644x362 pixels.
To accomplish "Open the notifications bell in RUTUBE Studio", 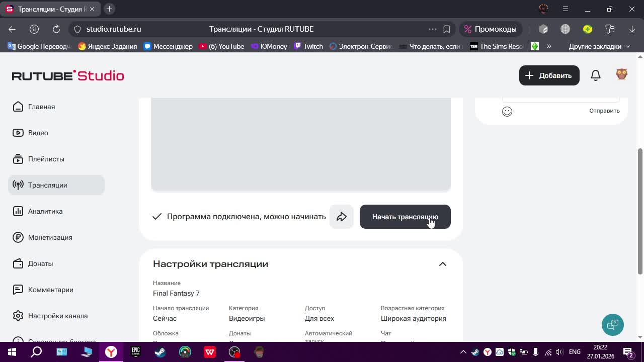I will (596, 75).
